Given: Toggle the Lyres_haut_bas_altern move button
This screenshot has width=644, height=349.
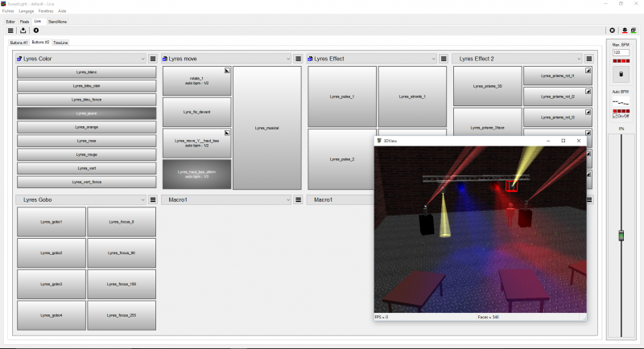Looking at the screenshot, I should click(196, 174).
